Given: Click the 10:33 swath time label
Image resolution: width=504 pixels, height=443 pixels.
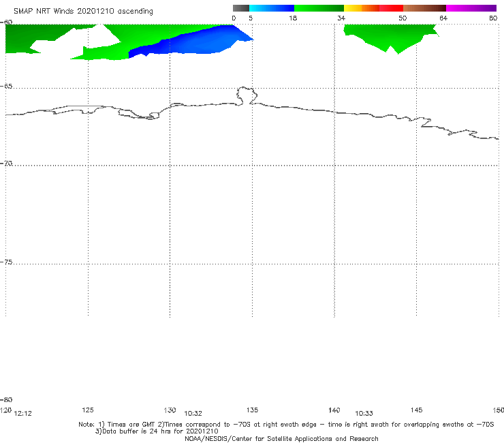Looking at the screenshot, I should point(364,414).
